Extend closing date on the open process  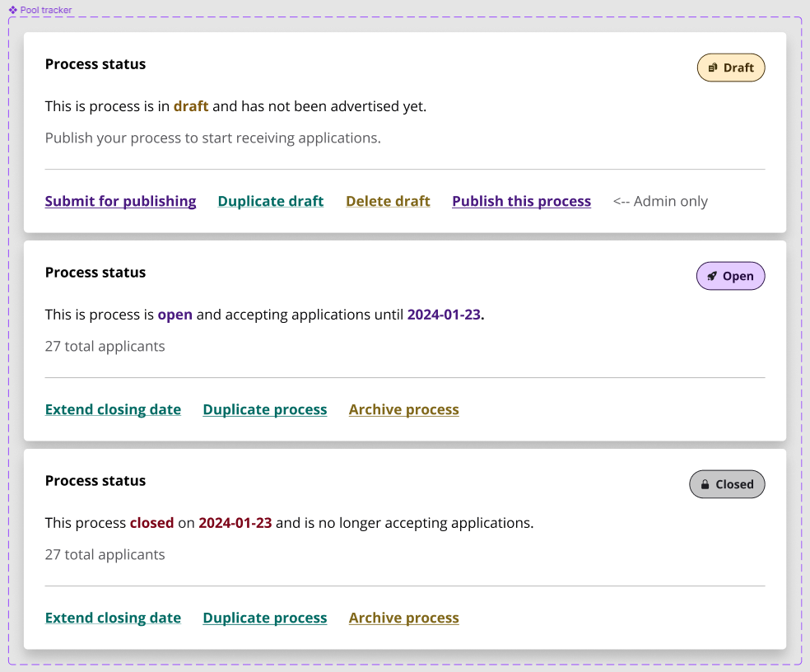[113, 409]
